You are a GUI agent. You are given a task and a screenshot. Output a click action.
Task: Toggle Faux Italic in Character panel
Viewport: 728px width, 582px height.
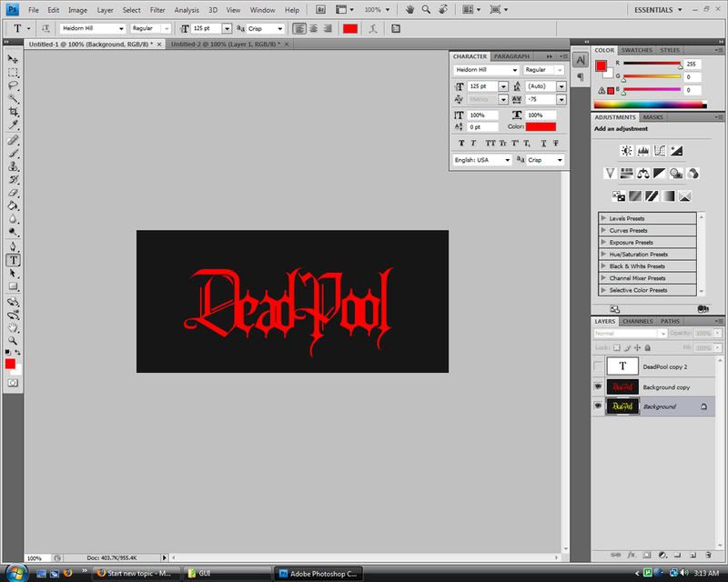[473, 143]
